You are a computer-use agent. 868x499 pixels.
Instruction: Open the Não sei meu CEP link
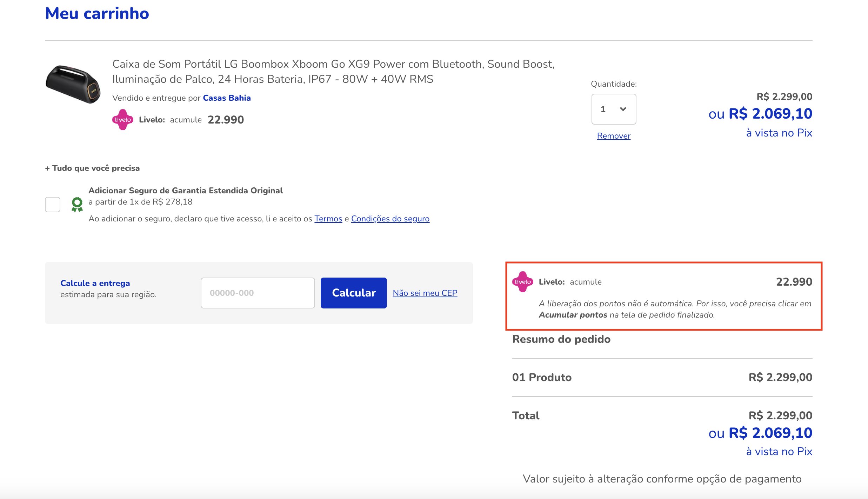pos(425,293)
